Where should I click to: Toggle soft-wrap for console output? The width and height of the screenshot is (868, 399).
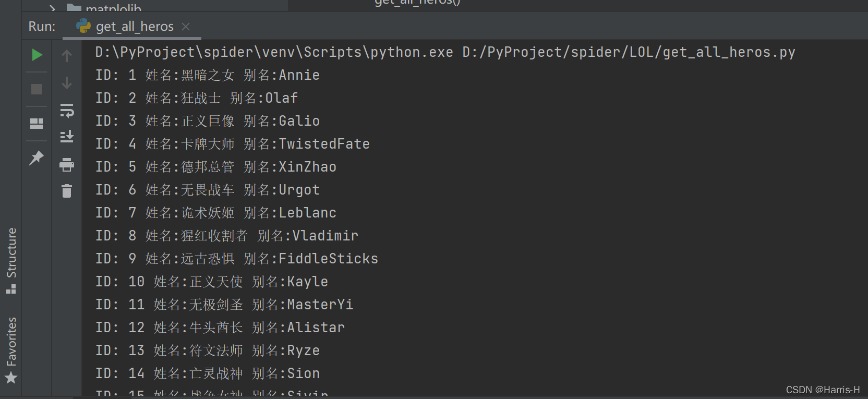tap(67, 111)
